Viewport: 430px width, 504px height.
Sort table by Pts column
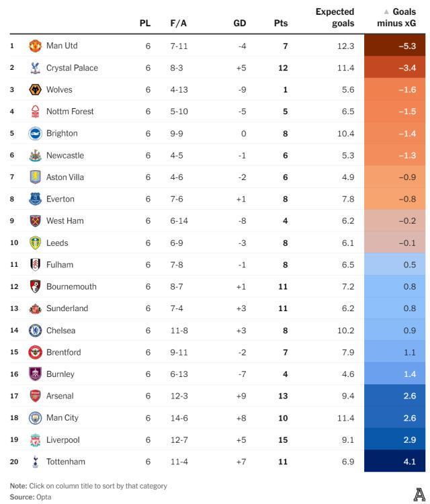pos(281,23)
